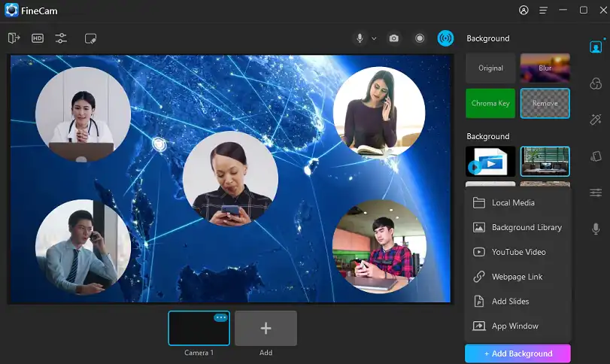Select the Camera 1 scene thumbnail

click(199, 328)
